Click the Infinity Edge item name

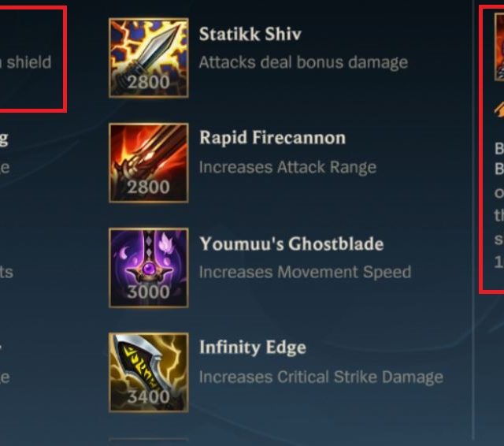click(253, 348)
